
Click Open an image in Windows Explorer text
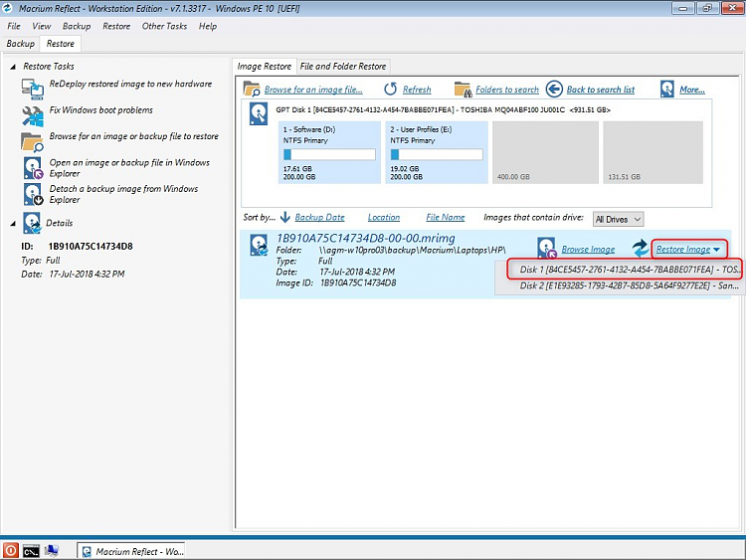pos(129,168)
